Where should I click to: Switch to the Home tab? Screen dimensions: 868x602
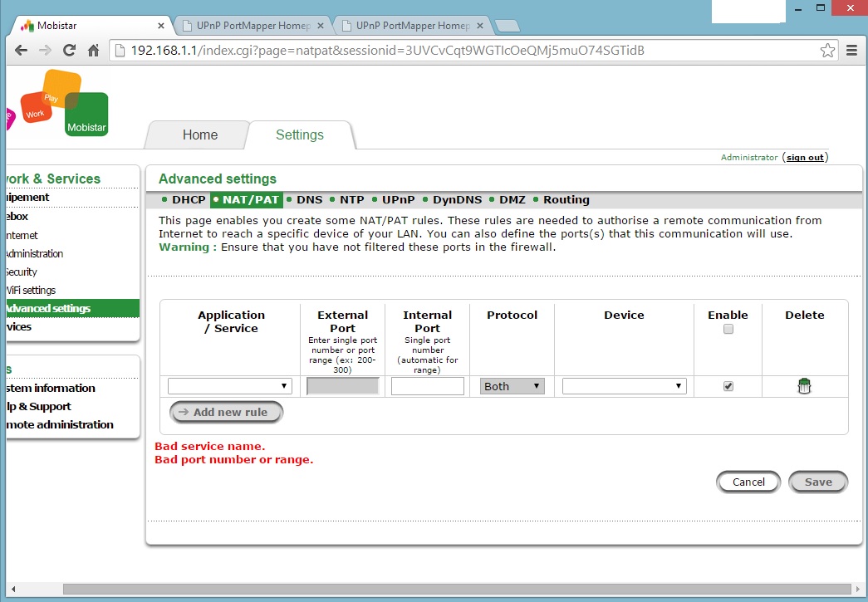[200, 135]
